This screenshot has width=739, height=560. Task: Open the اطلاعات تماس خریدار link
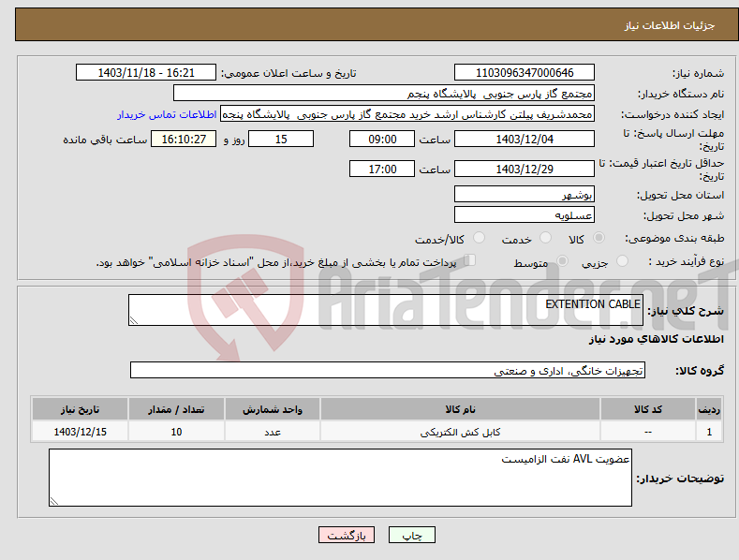coord(167,114)
